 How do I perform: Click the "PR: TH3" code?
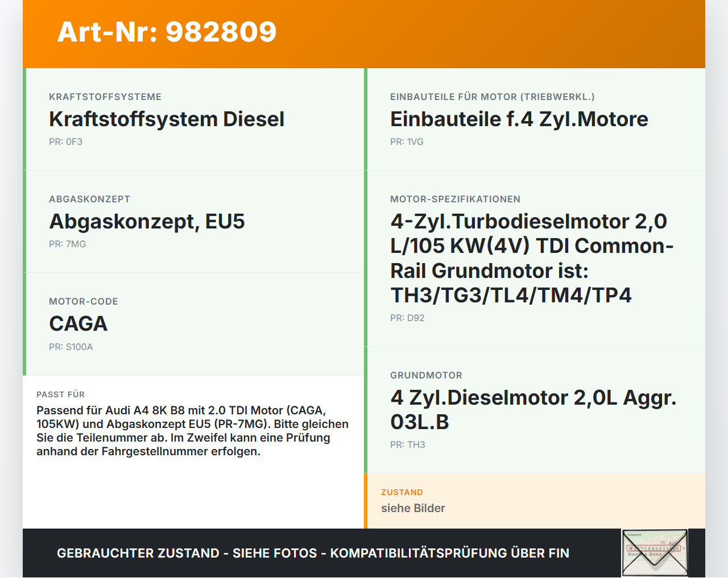407,444
